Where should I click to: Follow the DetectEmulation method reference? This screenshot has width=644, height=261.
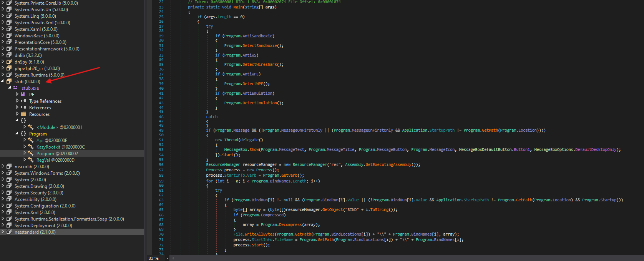pyautogui.click(x=259, y=103)
